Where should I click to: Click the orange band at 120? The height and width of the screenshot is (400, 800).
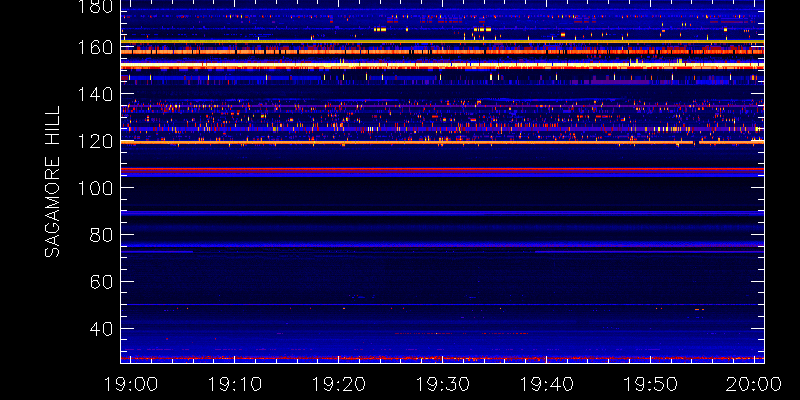click(x=442, y=142)
